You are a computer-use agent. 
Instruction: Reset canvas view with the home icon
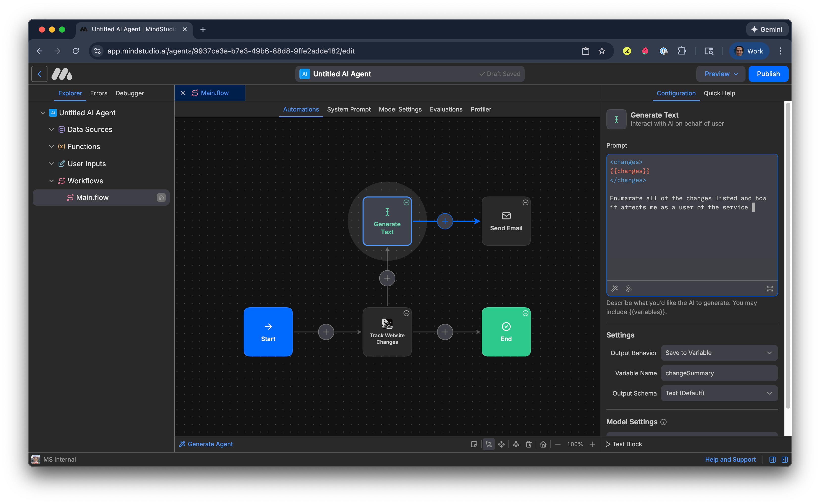pos(543,444)
